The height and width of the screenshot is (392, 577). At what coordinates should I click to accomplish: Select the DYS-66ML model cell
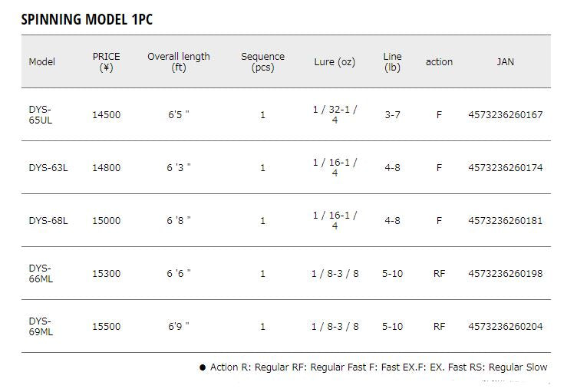(41, 274)
